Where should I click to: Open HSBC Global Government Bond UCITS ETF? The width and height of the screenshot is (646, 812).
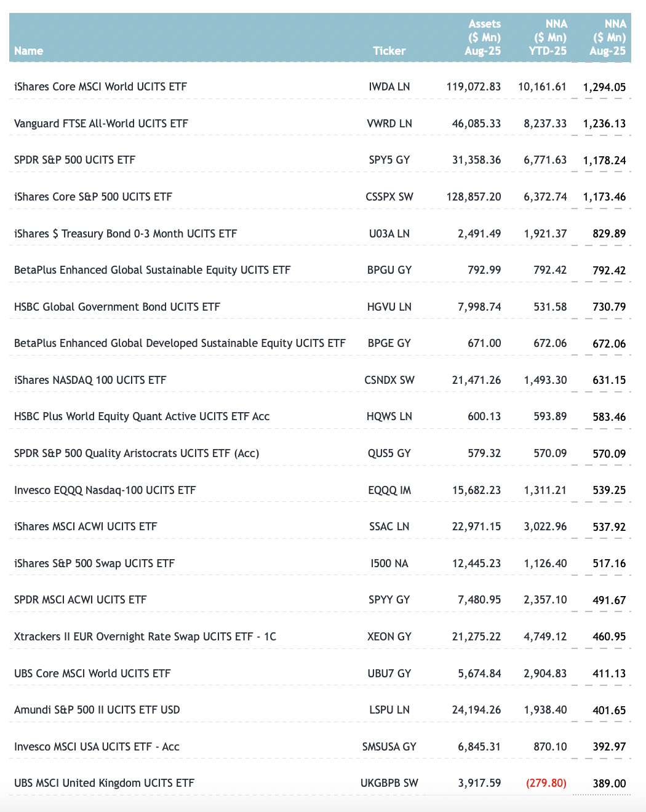(x=117, y=307)
